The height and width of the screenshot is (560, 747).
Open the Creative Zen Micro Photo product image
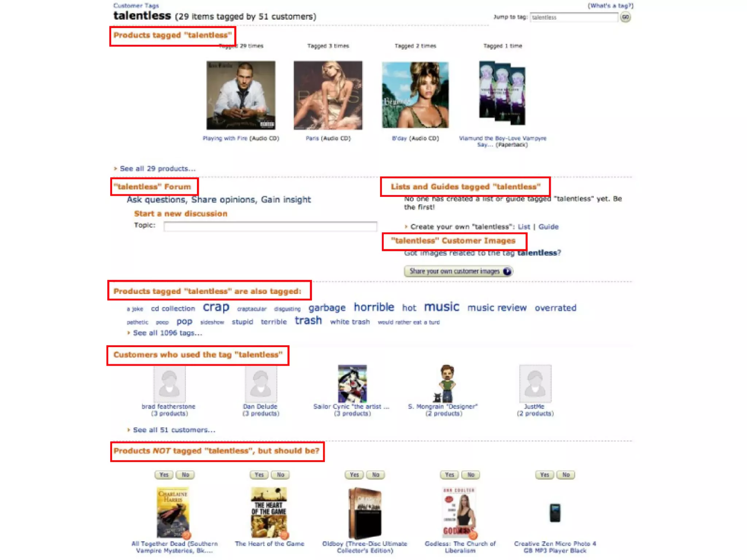(555, 513)
